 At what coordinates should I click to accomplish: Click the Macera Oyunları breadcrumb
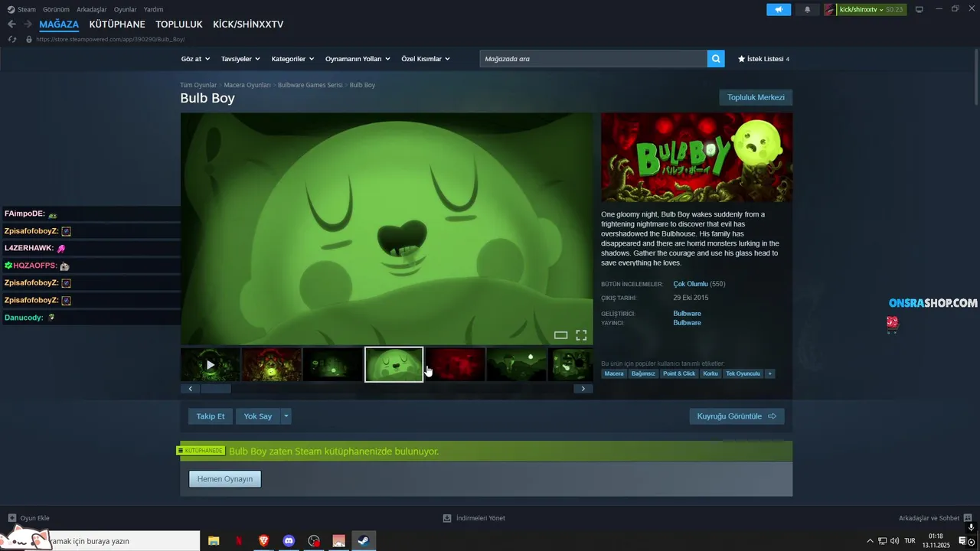247,85
